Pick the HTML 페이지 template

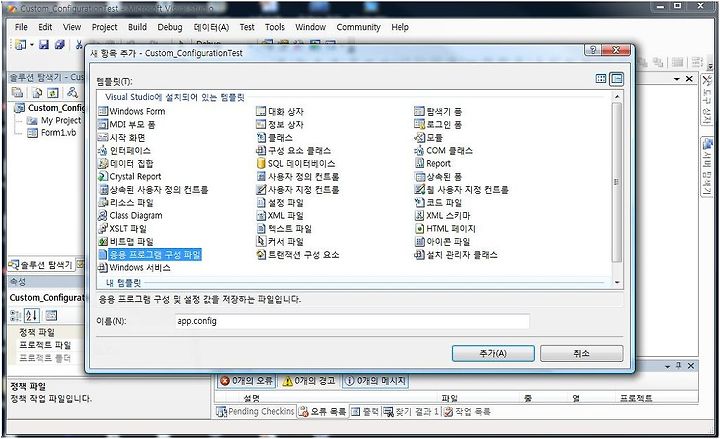point(445,228)
